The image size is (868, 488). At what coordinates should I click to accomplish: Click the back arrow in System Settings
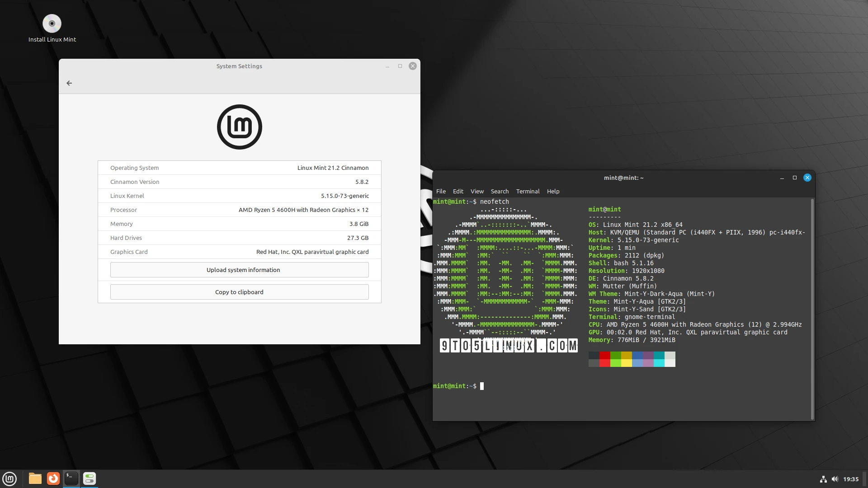coord(69,83)
